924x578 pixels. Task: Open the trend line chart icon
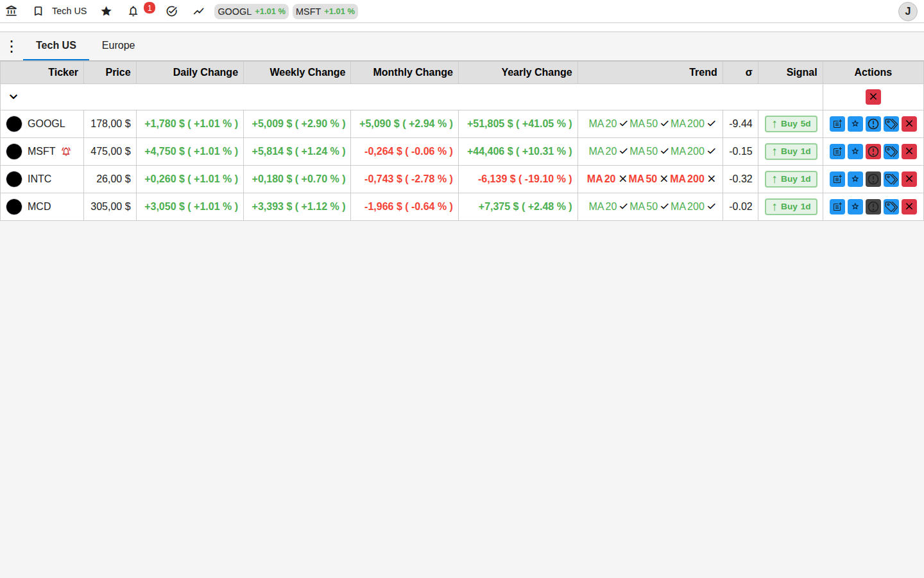pos(199,11)
